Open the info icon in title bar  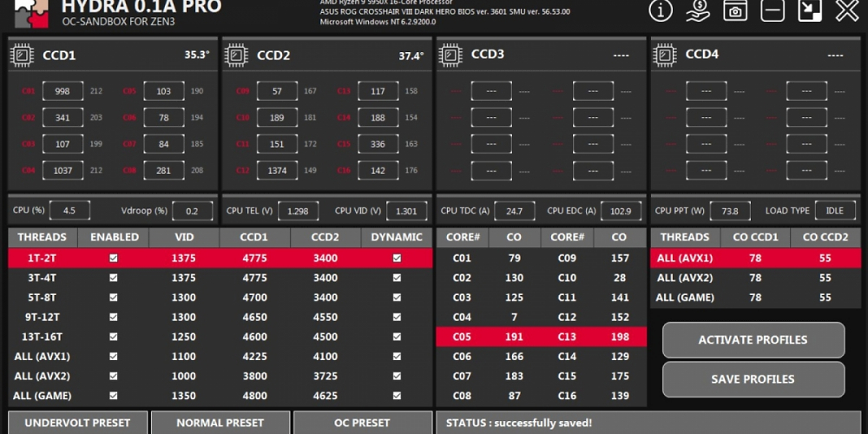click(661, 10)
